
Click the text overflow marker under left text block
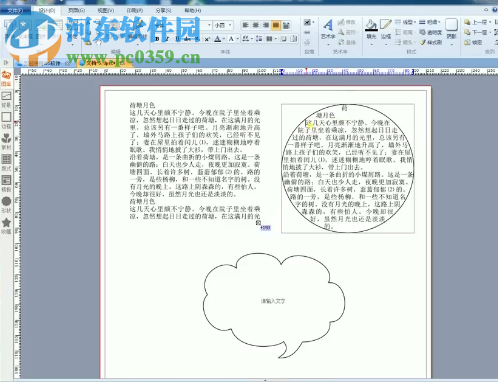[258, 223]
